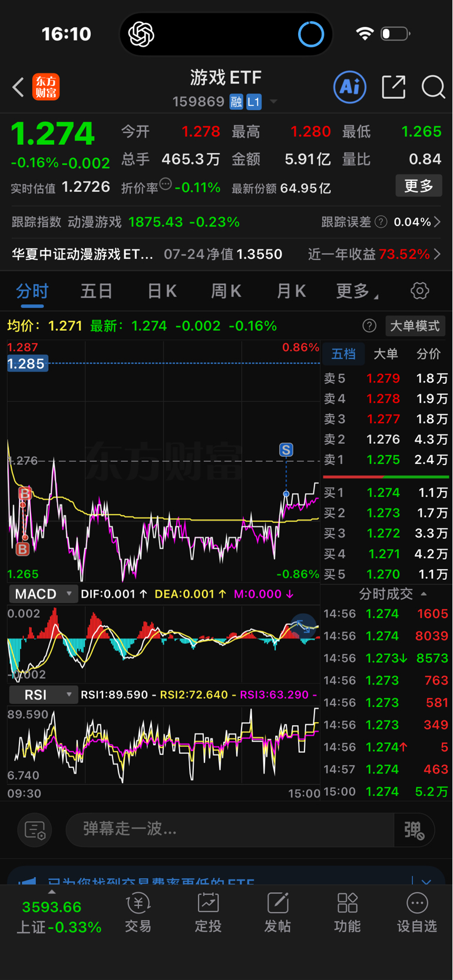Tap the 卖1 1.275 order row
The height and width of the screenshot is (980, 453).
click(386, 460)
